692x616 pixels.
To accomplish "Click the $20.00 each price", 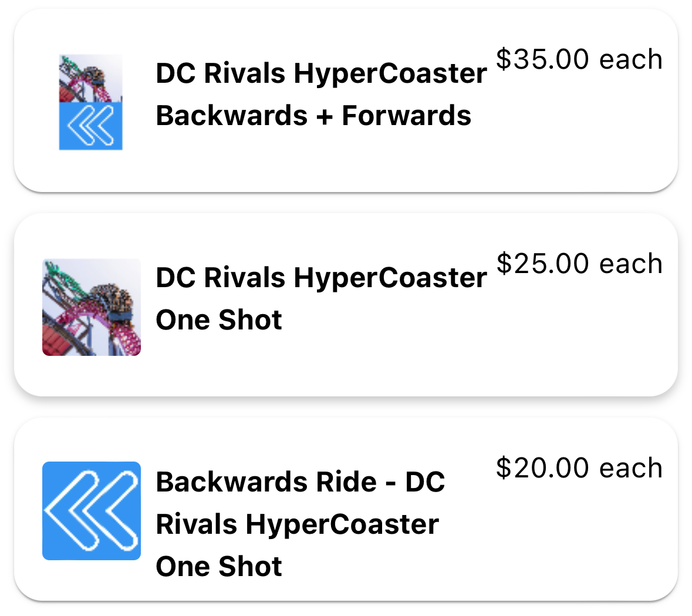I will (x=579, y=468).
